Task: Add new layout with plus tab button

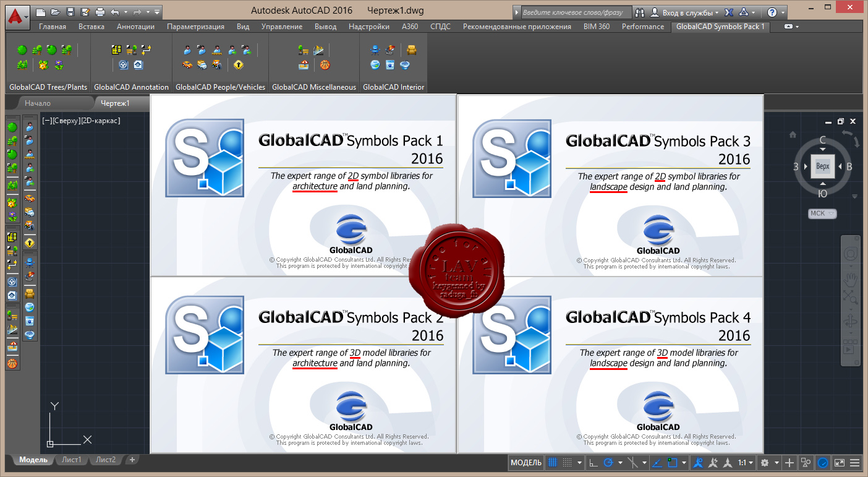Action: pyautogui.click(x=132, y=460)
